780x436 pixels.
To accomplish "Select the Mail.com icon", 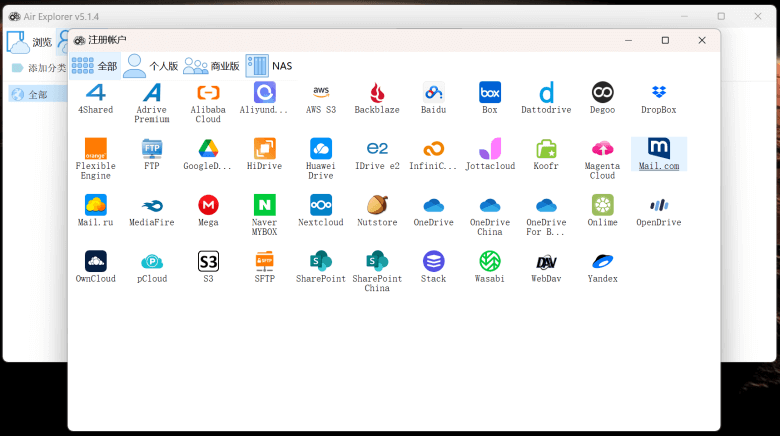I will pos(659,149).
